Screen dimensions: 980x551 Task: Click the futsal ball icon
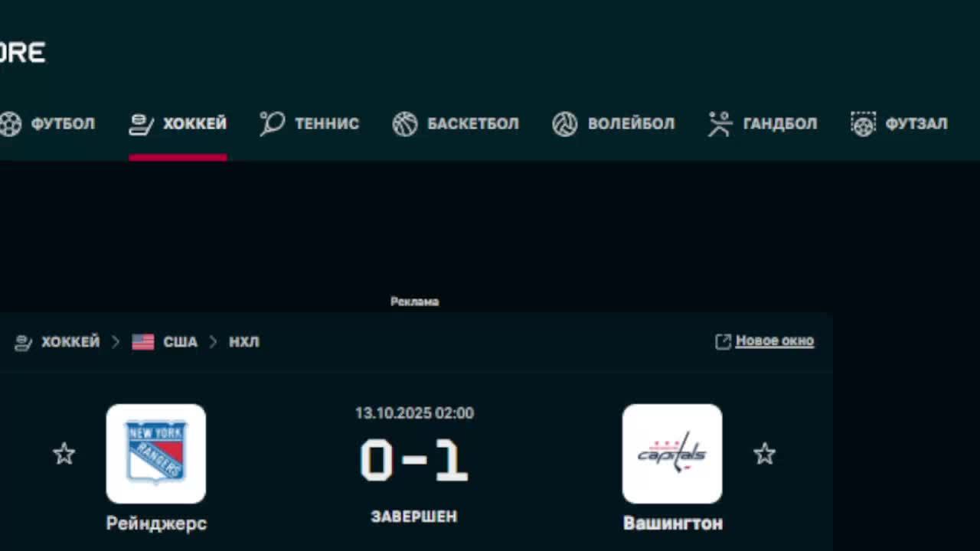pyautogui.click(x=863, y=124)
